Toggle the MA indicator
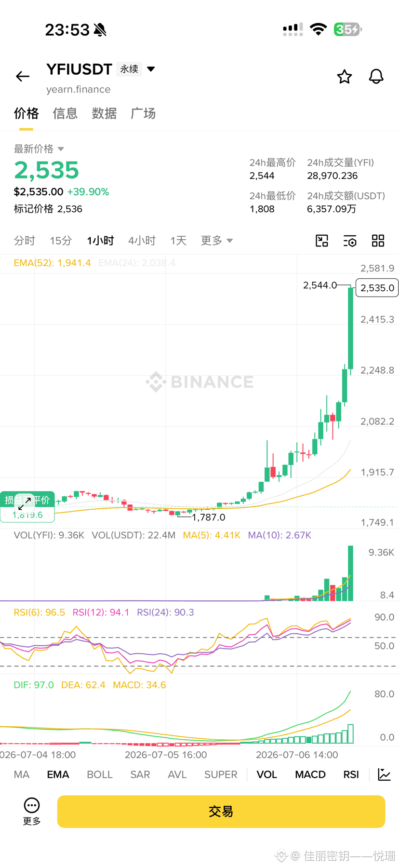The image size is (399, 868). coord(21,774)
